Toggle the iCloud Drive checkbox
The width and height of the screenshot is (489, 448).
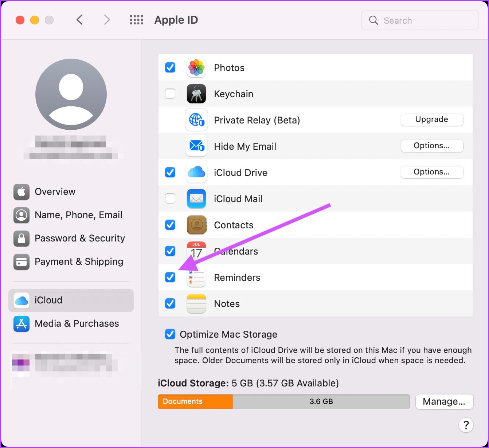[170, 172]
